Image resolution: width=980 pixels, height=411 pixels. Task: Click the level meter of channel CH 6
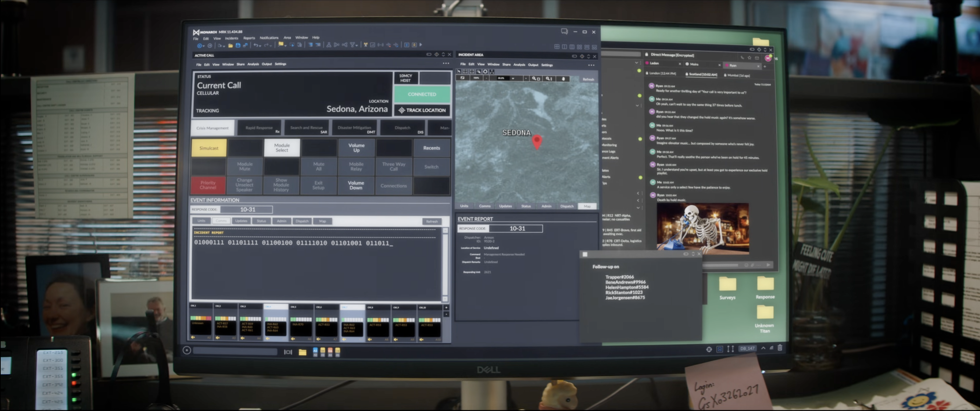point(327,319)
